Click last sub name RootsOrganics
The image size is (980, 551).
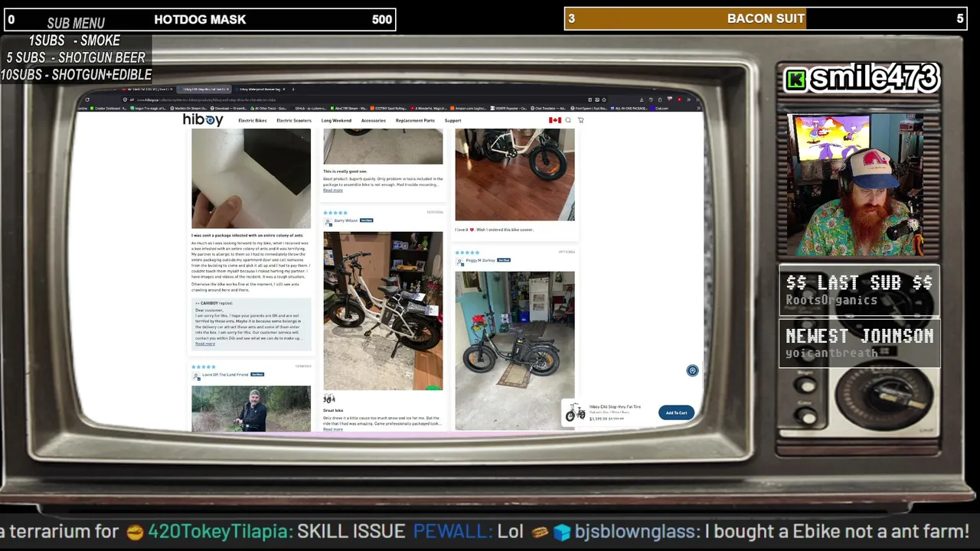pyautogui.click(x=831, y=300)
